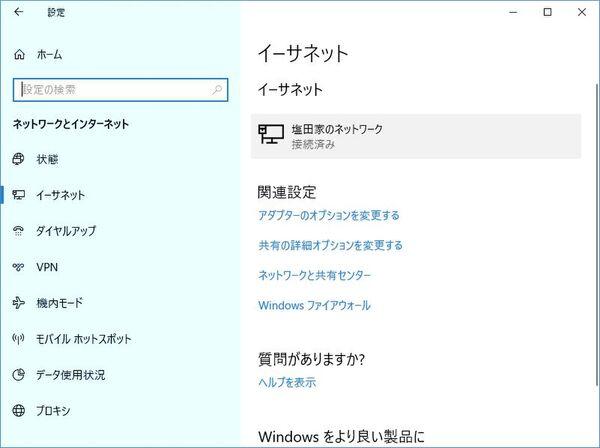Select 状態 in the sidebar
Viewport: 600px width, 448px height.
[47, 159]
